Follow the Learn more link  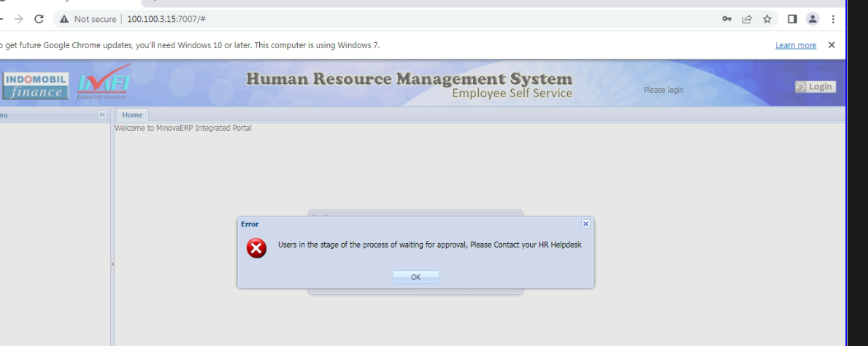point(796,45)
